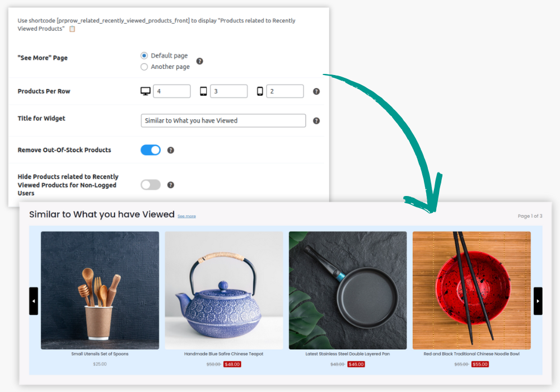560x392 pixels.
Task: Copy shortcode using the clipboard icon
Action: point(72,29)
